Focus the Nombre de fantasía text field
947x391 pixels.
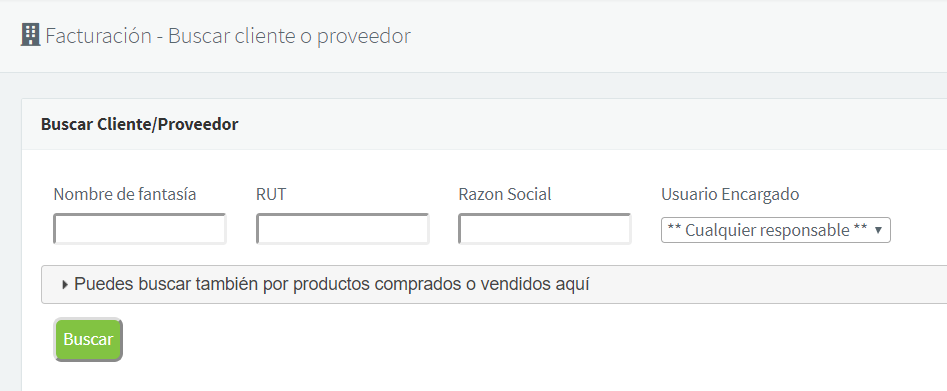point(140,229)
